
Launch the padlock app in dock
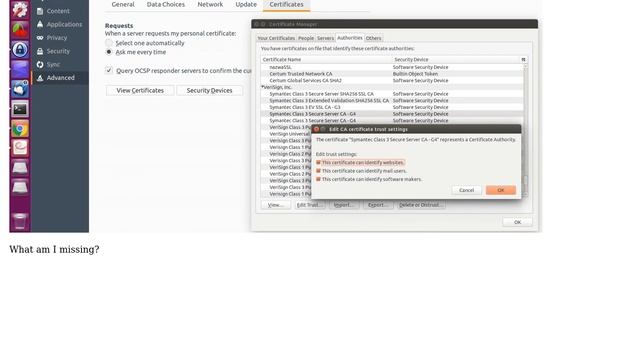click(20, 49)
